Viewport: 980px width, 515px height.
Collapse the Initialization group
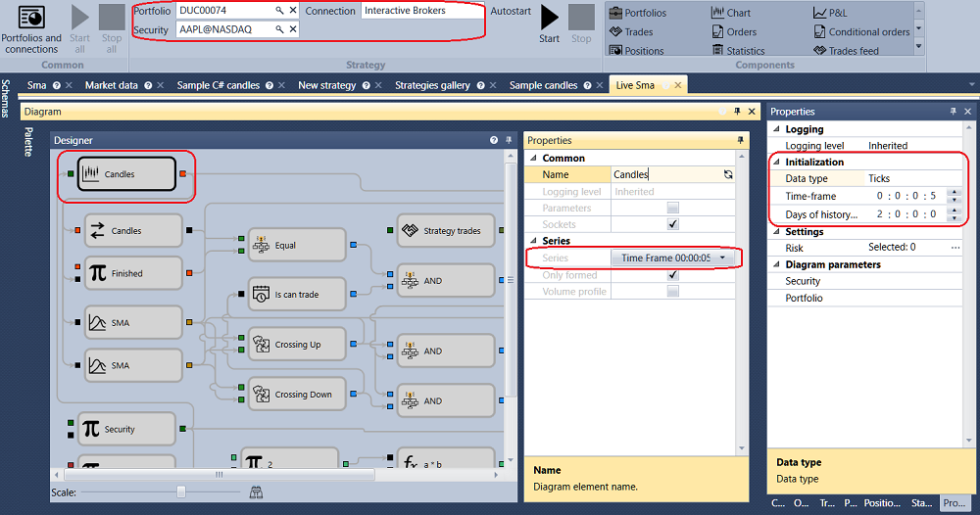tap(777, 162)
